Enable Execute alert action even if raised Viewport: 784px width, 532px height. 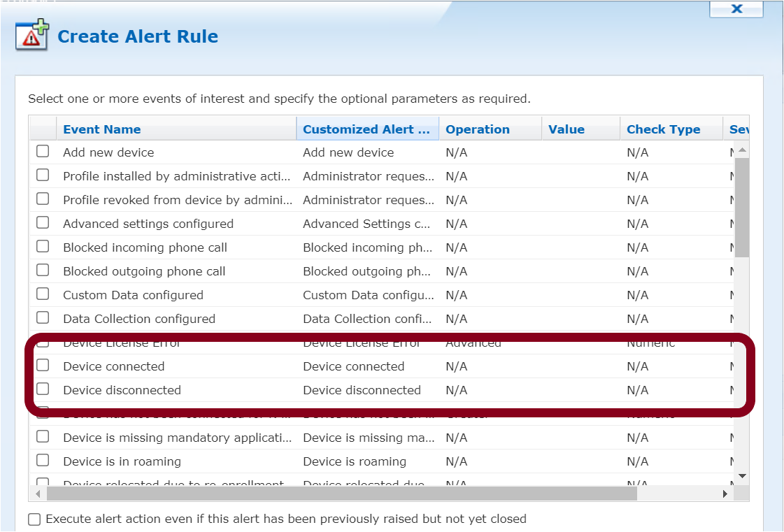34,519
